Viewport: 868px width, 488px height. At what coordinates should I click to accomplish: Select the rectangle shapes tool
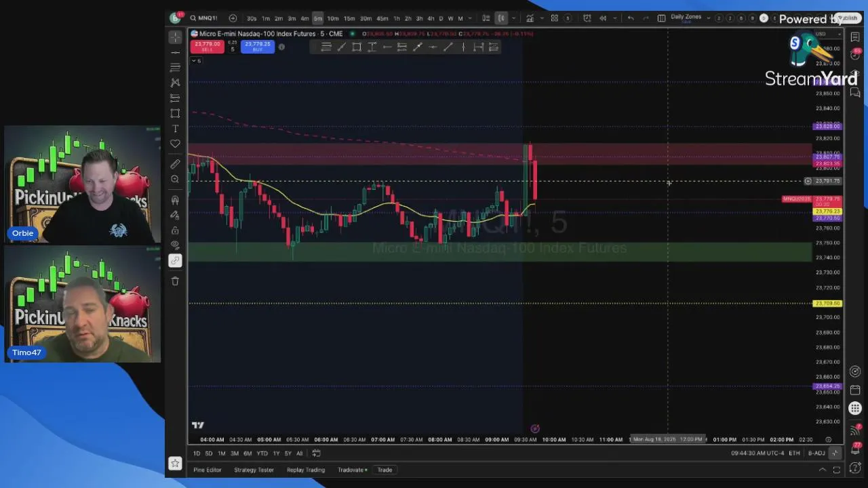[175, 113]
